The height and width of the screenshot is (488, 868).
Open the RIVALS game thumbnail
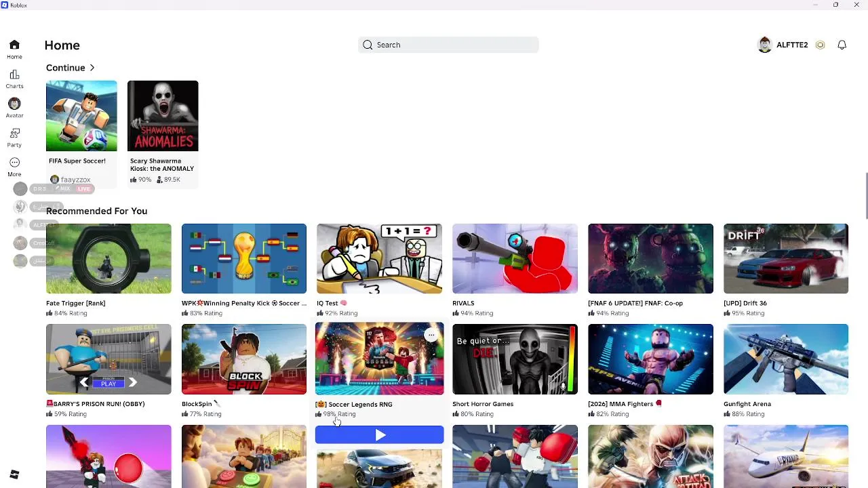pyautogui.click(x=515, y=258)
